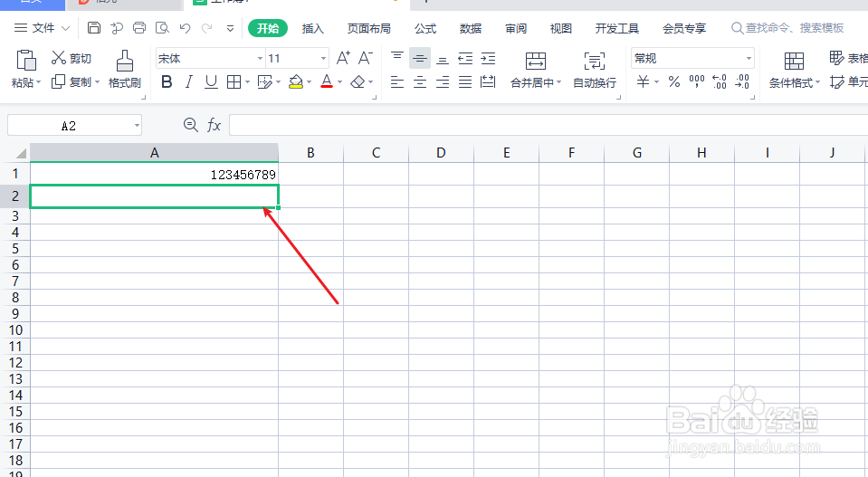Image resolution: width=868 pixels, height=477 pixels.
Task: Switch to the 页面布局 tab
Action: (x=368, y=28)
